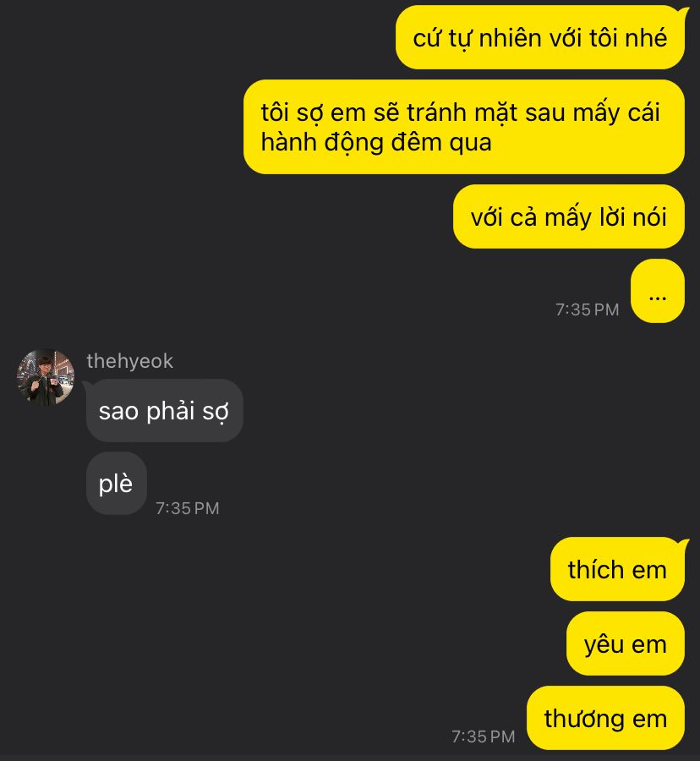Screen dimensions: 700x761
Task: Click the word 'thương' in the last bubble
Action: [x=584, y=720]
